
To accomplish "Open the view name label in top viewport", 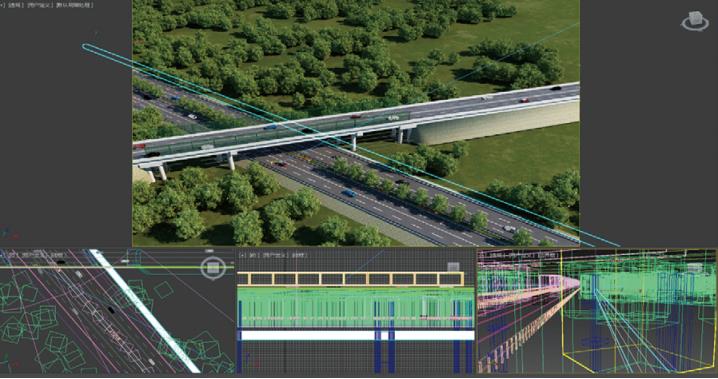I will point(13,254).
